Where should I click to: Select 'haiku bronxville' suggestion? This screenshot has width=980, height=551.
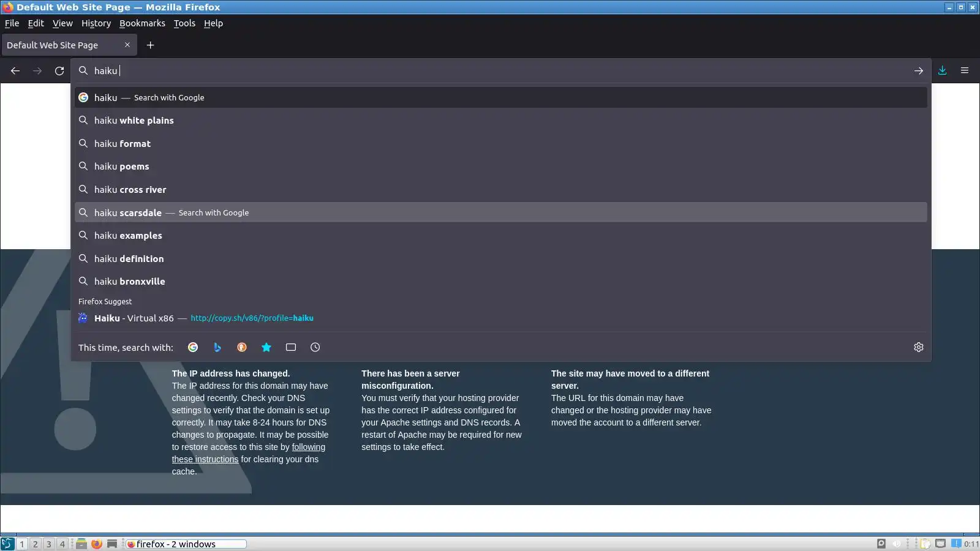tap(501, 282)
